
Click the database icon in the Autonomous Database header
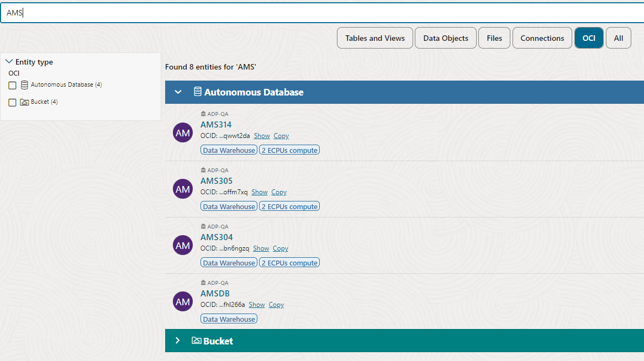coord(198,92)
